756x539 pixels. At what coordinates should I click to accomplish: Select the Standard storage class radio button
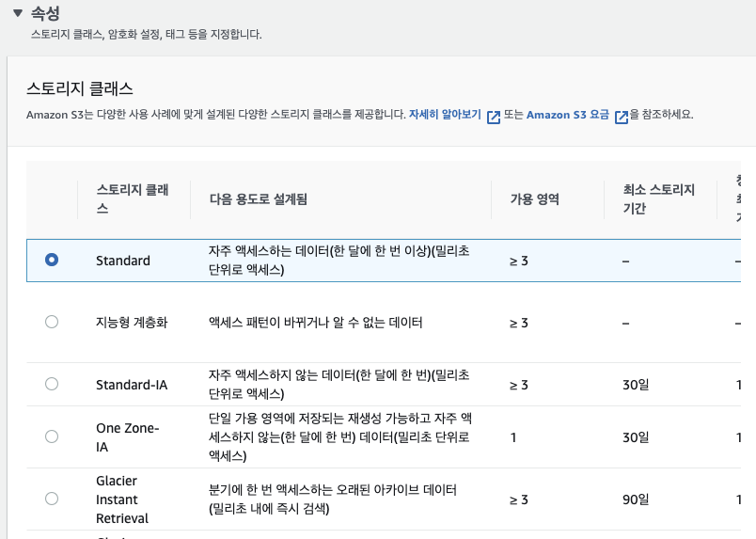[x=52, y=260]
